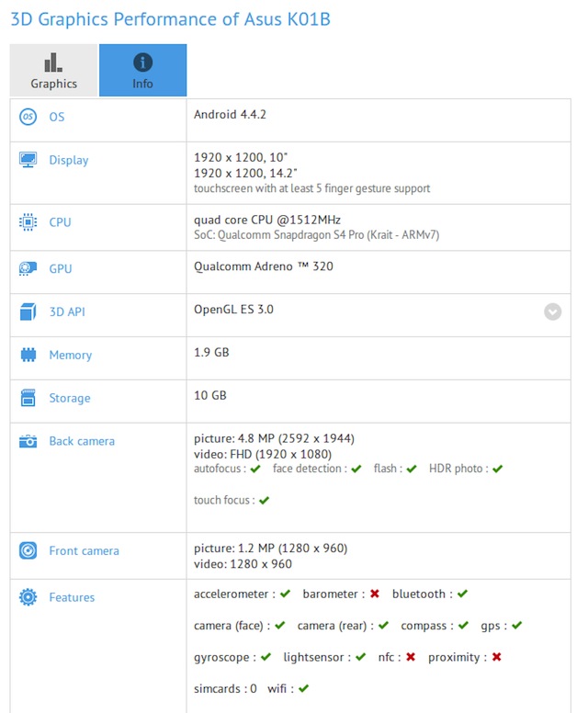The image size is (588, 713).
Task: Click the simcards : 0 text
Action: tap(226, 689)
